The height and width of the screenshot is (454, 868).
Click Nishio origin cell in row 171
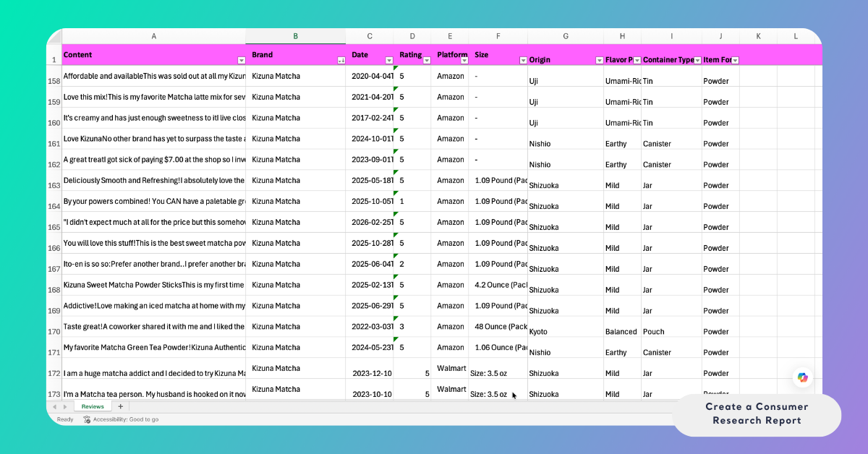(x=566, y=348)
